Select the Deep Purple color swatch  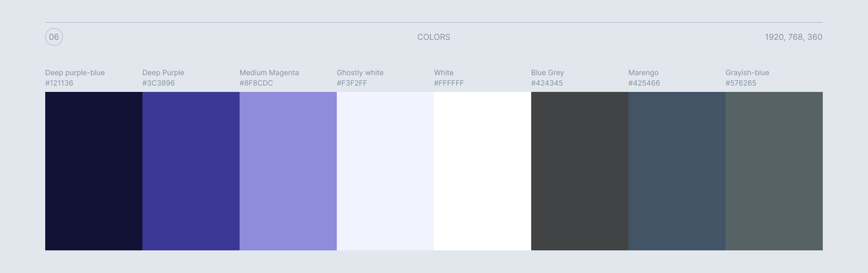click(x=191, y=171)
